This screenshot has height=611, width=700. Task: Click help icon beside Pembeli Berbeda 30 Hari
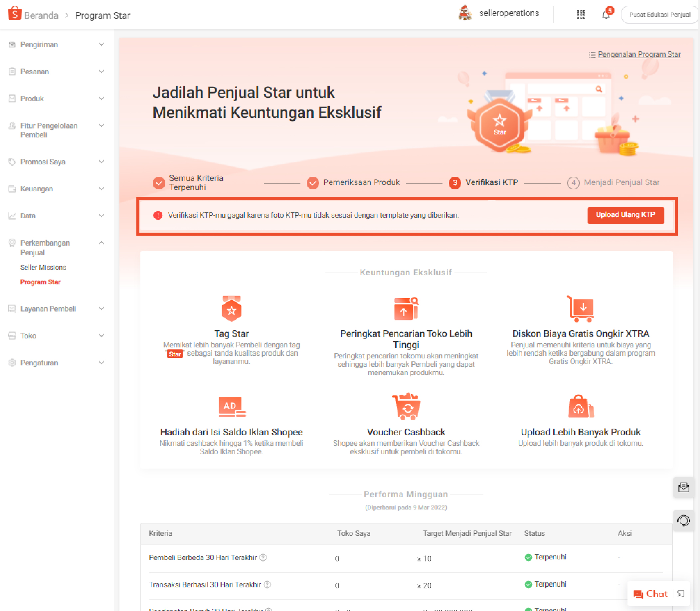click(x=263, y=557)
